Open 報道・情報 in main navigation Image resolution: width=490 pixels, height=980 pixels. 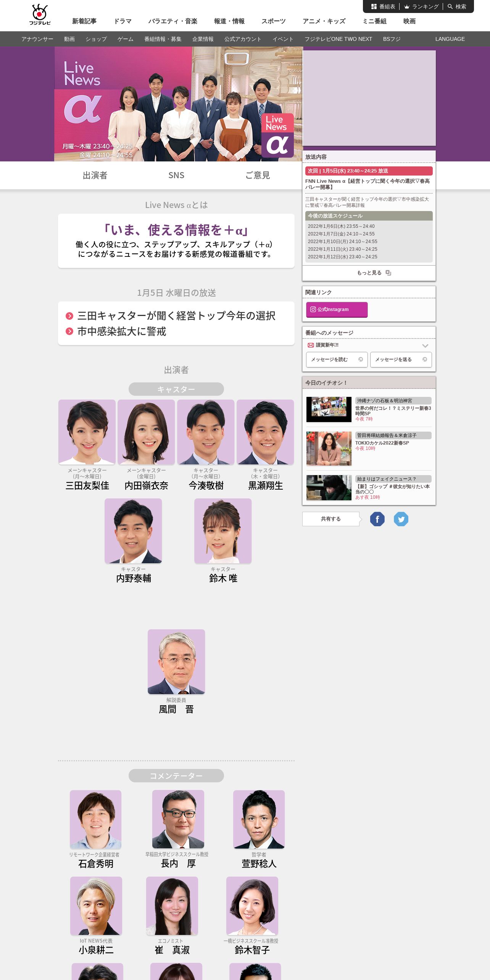coord(229,21)
